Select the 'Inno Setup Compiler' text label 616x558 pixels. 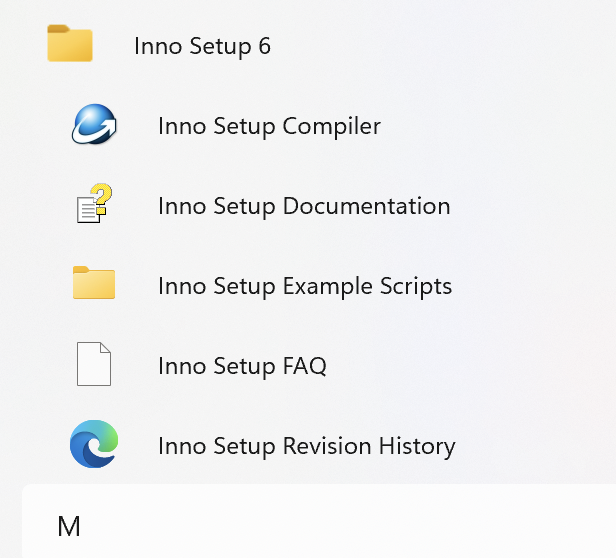tap(269, 127)
